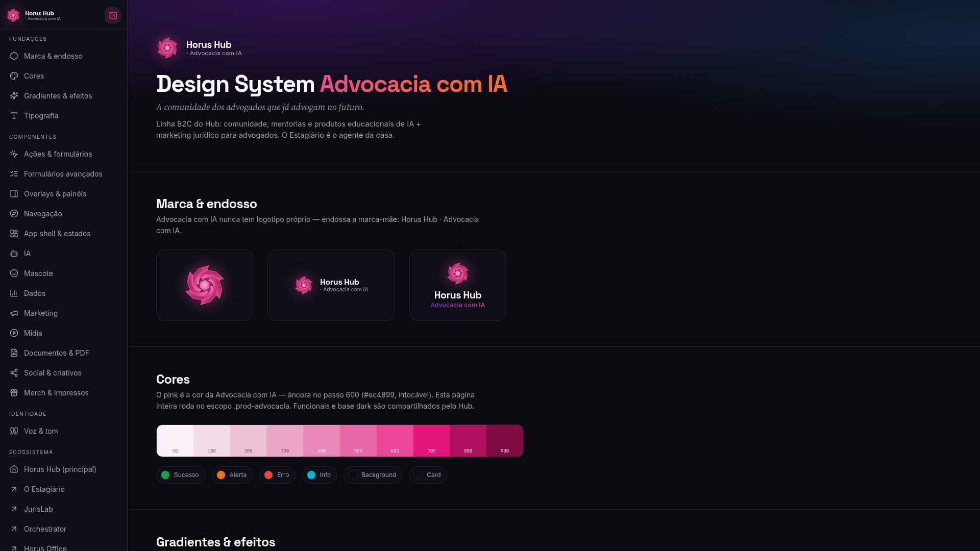Click the bar chart icon beside Dados
Viewport: 980px width, 551px height.
point(14,293)
